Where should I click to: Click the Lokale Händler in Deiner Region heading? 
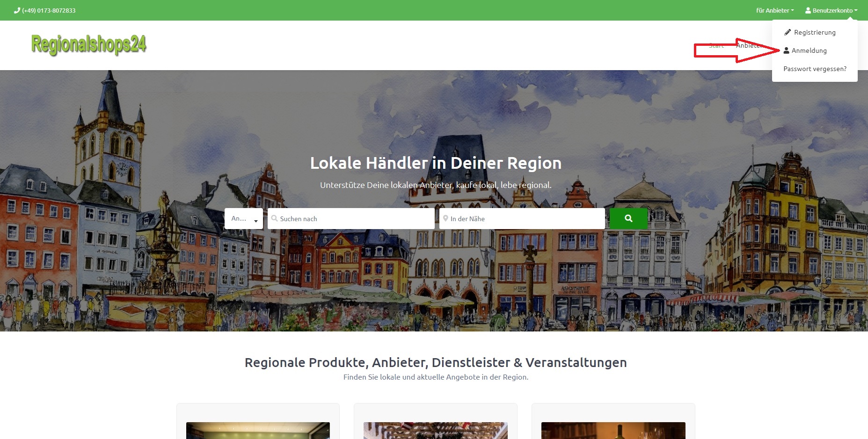436,163
